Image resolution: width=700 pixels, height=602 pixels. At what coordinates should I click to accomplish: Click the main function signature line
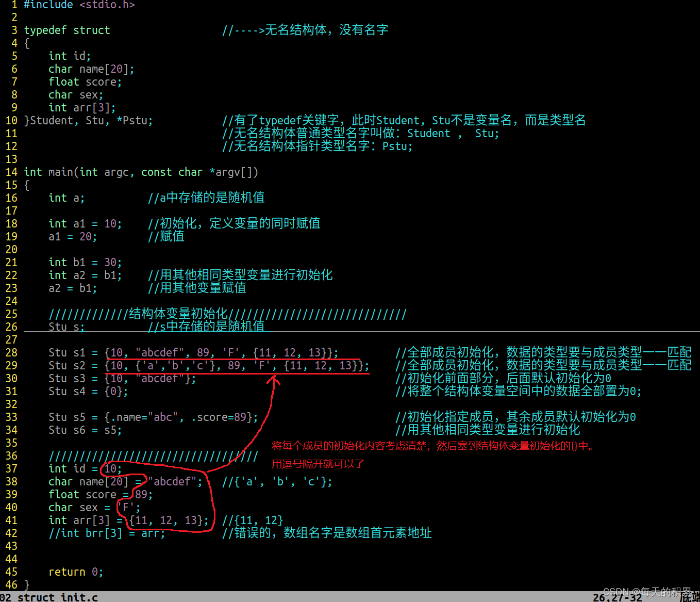141,172
